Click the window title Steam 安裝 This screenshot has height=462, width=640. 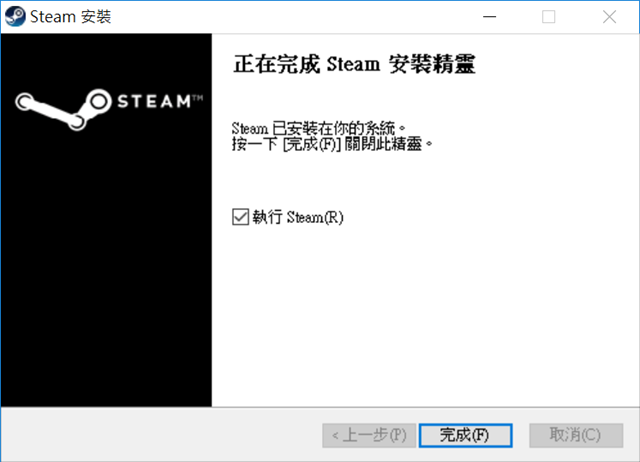pos(71,17)
